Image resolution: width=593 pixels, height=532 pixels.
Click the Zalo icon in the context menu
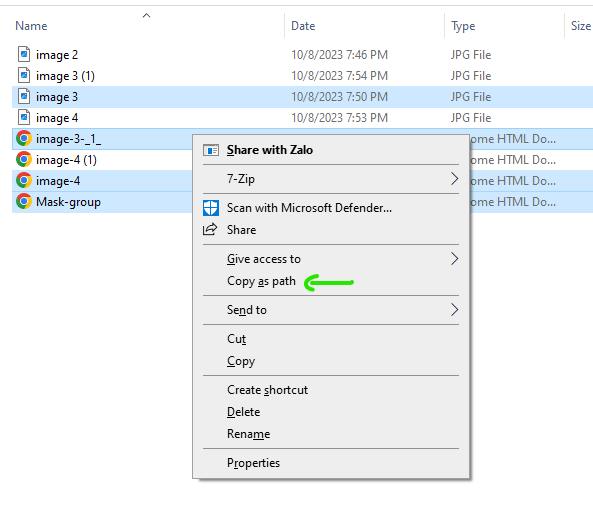(x=211, y=150)
